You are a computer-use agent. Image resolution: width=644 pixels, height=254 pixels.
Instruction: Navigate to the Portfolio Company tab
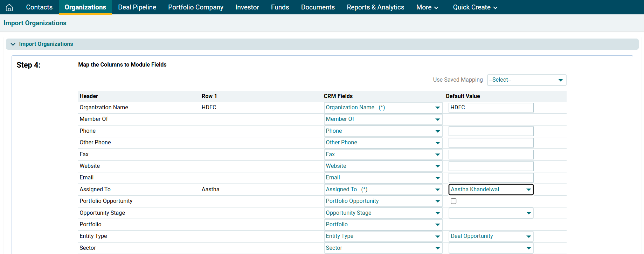[195, 7]
